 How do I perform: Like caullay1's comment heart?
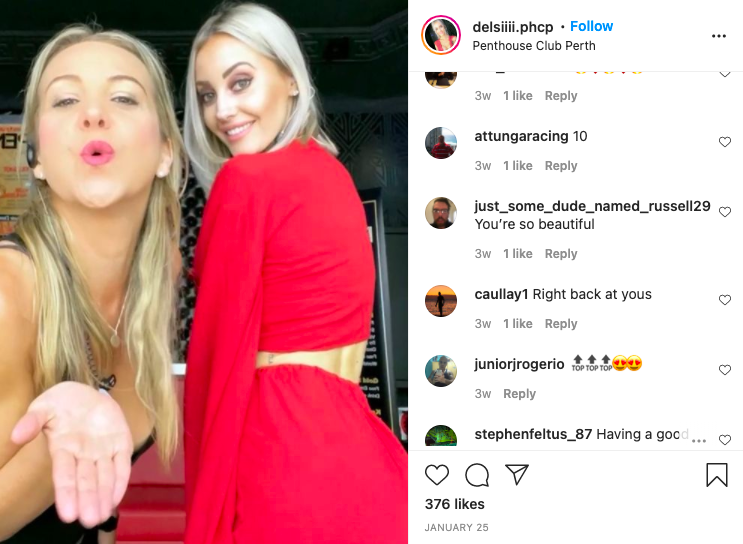point(725,299)
